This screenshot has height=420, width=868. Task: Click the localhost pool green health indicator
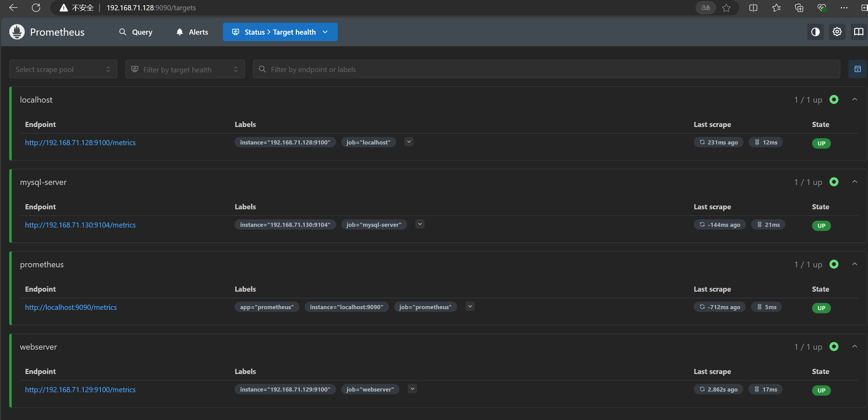click(x=834, y=100)
